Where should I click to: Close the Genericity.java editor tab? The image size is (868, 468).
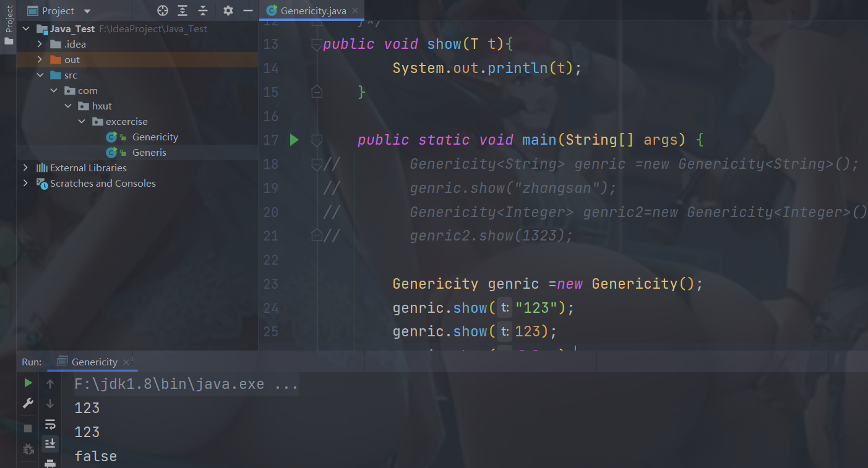click(x=355, y=11)
